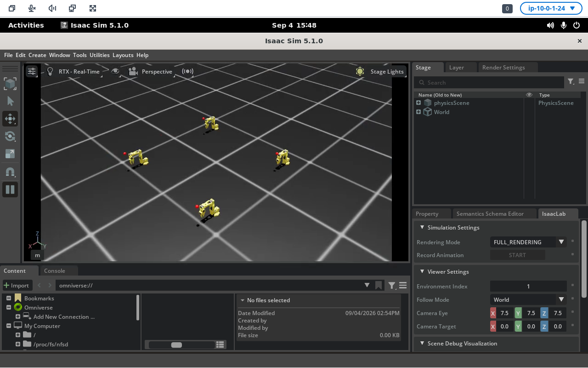Select the arrow Select tool

10,101
